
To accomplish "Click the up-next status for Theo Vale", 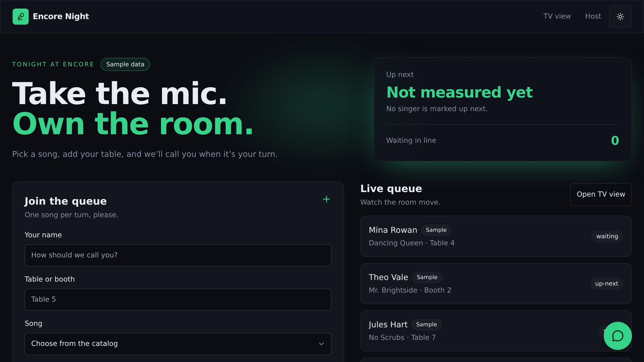I will 607,284.
